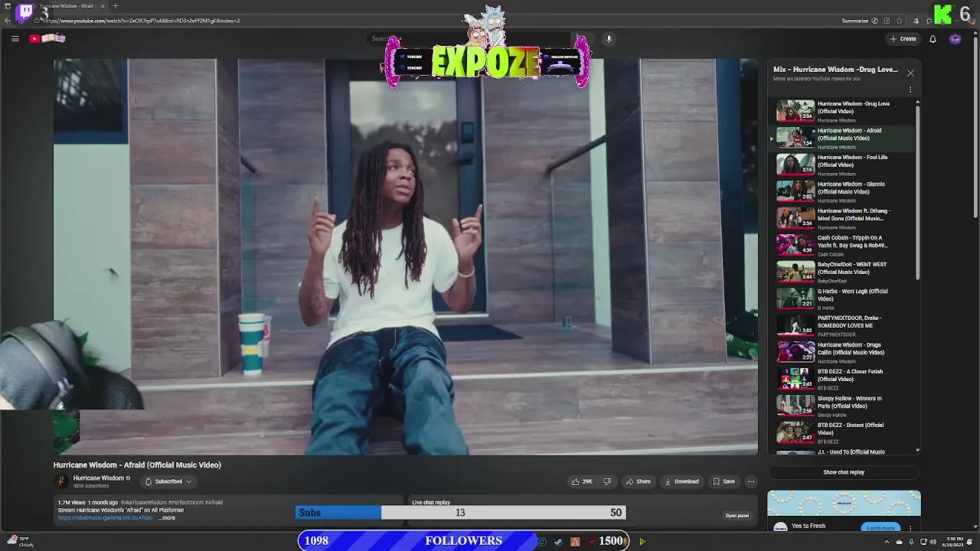This screenshot has width=980, height=551.
Task: Click the Summarize browser button
Action: coord(855,21)
